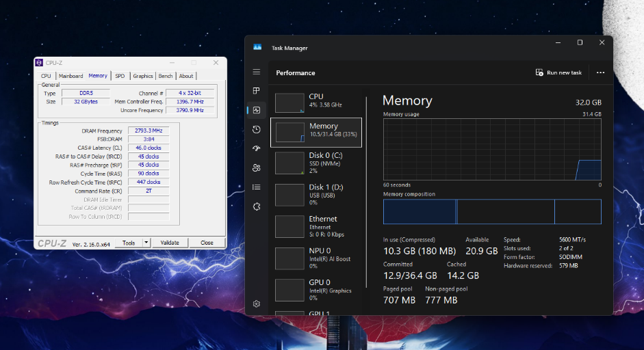Run new task in Task Manager
This screenshot has height=350, width=644.
tap(558, 72)
